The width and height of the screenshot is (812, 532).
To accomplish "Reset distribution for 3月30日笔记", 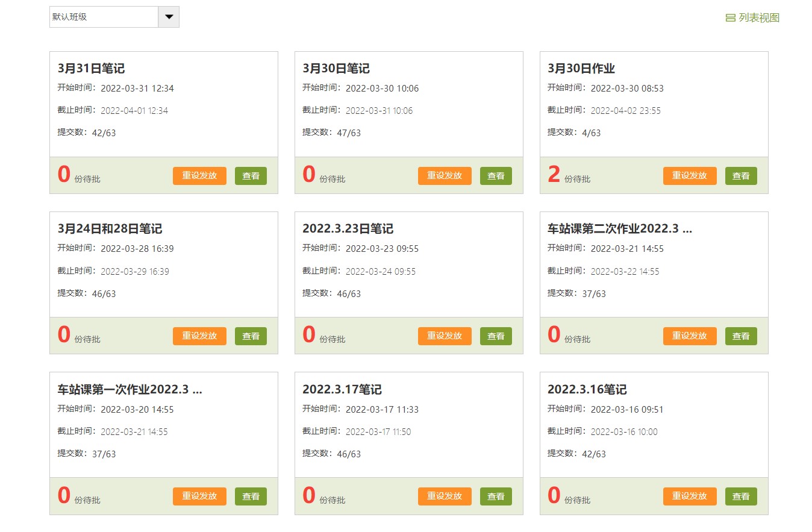I will coord(445,176).
